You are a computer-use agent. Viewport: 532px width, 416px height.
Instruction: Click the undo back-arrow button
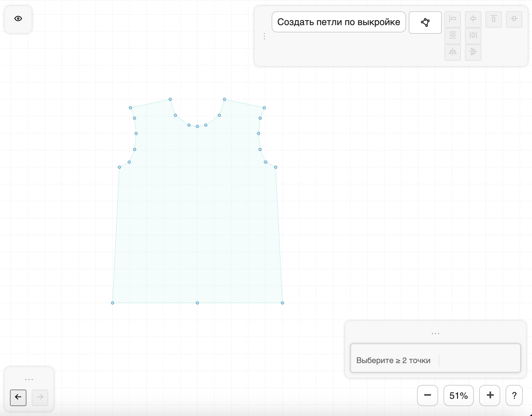pos(18,397)
